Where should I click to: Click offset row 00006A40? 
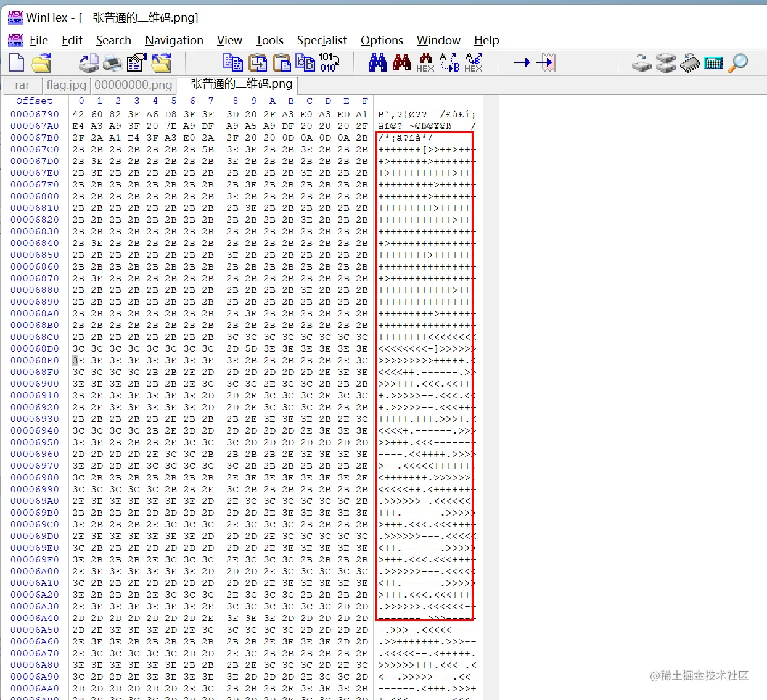[35, 618]
